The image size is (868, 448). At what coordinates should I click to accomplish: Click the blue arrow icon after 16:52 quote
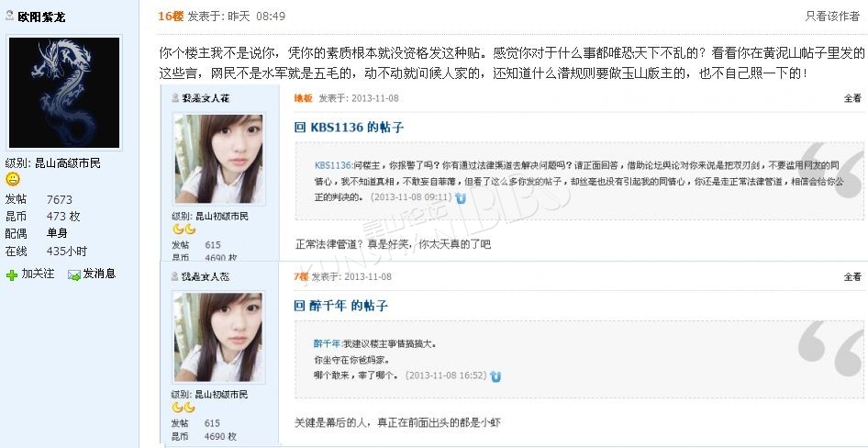[495, 376]
